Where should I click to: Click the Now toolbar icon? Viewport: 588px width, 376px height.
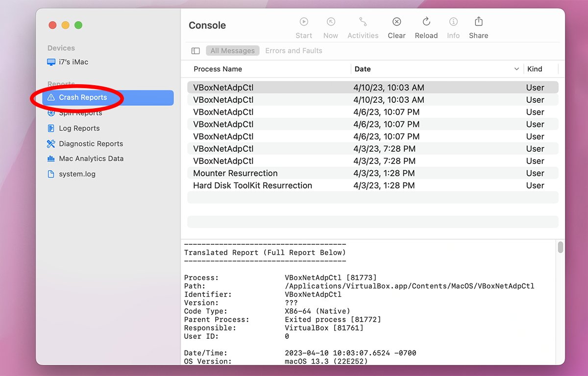(331, 22)
